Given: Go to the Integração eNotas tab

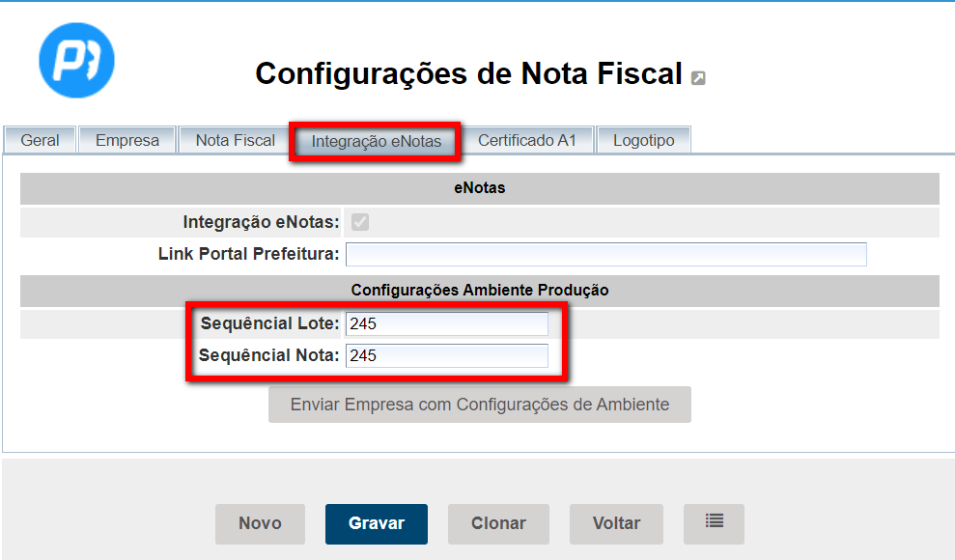Looking at the screenshot, I should [376, 141].
